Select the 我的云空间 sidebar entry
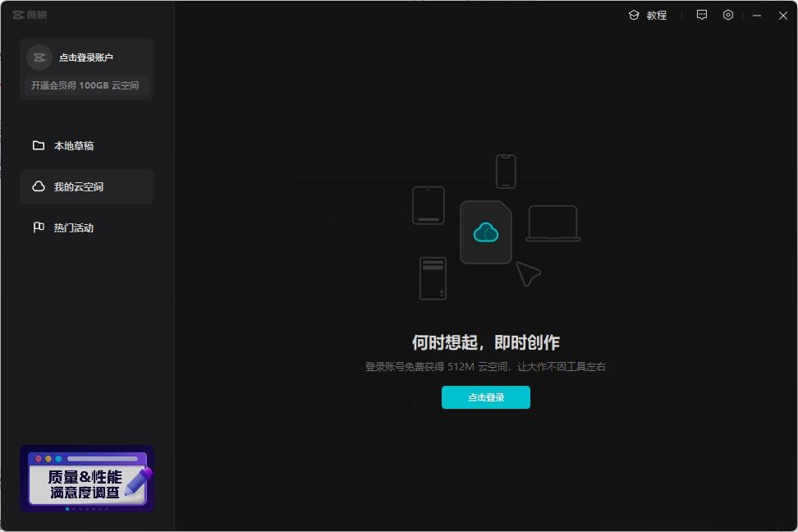The width and height of the screenshot is (798, 532). pos(79,186)
